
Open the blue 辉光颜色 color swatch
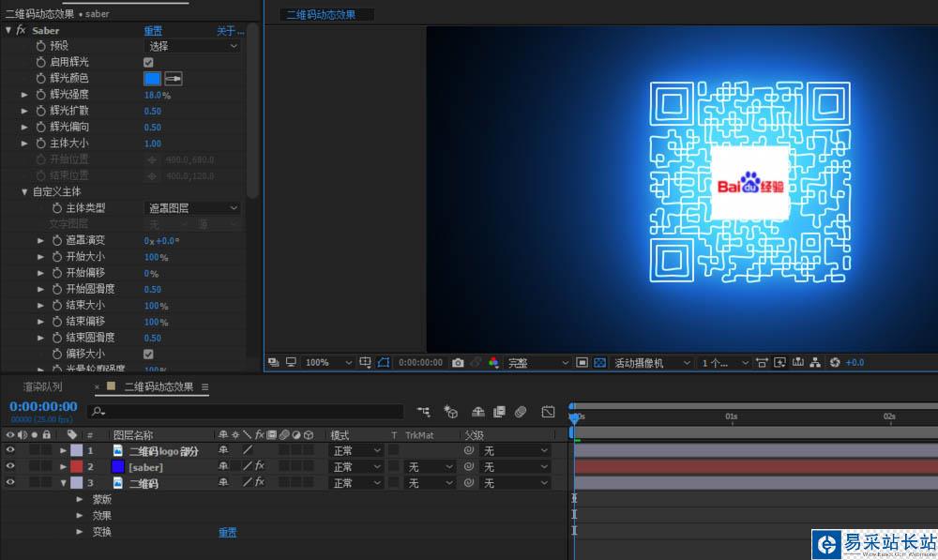click(152, 79)
